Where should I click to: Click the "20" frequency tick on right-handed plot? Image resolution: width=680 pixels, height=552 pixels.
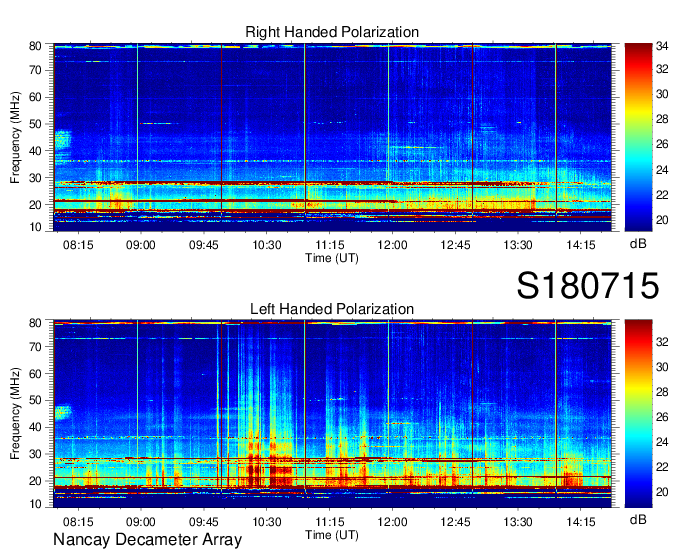pyautogui.click(x=35, y=205)
